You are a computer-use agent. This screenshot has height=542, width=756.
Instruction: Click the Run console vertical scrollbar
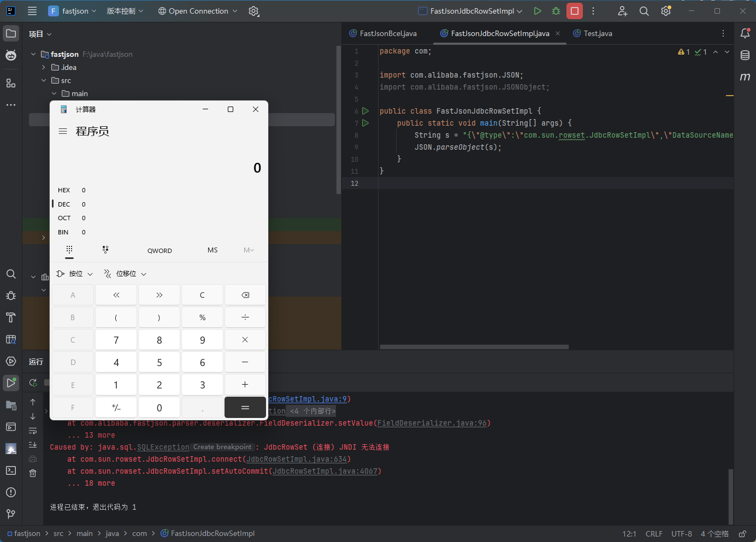click(731, 496)
